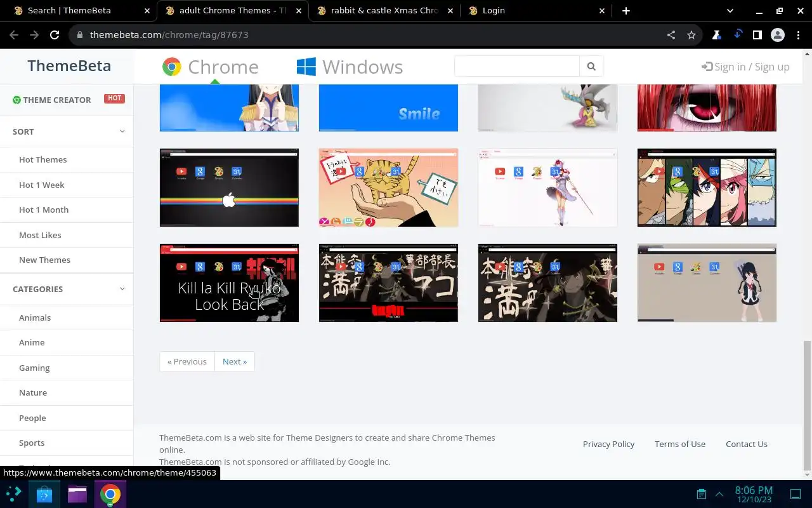The width and height of the screenshot is (812, 508).
Task: Click the browser forward arrow
Action: [34, 35]
